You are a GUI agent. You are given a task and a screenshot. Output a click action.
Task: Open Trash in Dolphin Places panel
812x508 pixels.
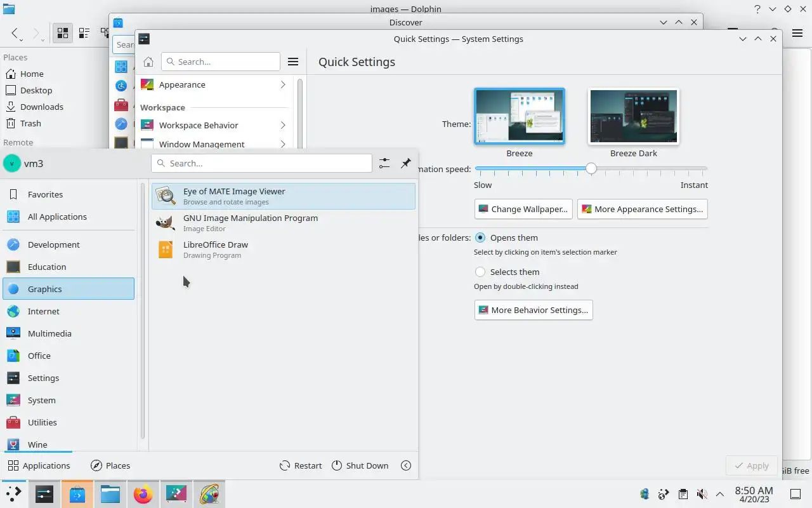coord(23,123)
